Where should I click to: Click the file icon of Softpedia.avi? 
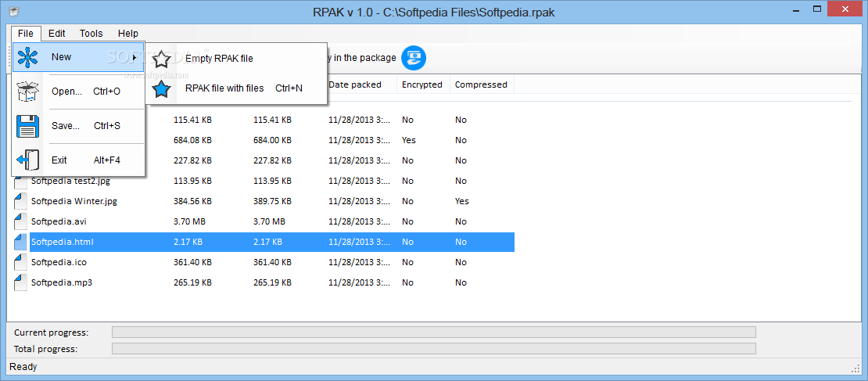[x=20, y=221]
